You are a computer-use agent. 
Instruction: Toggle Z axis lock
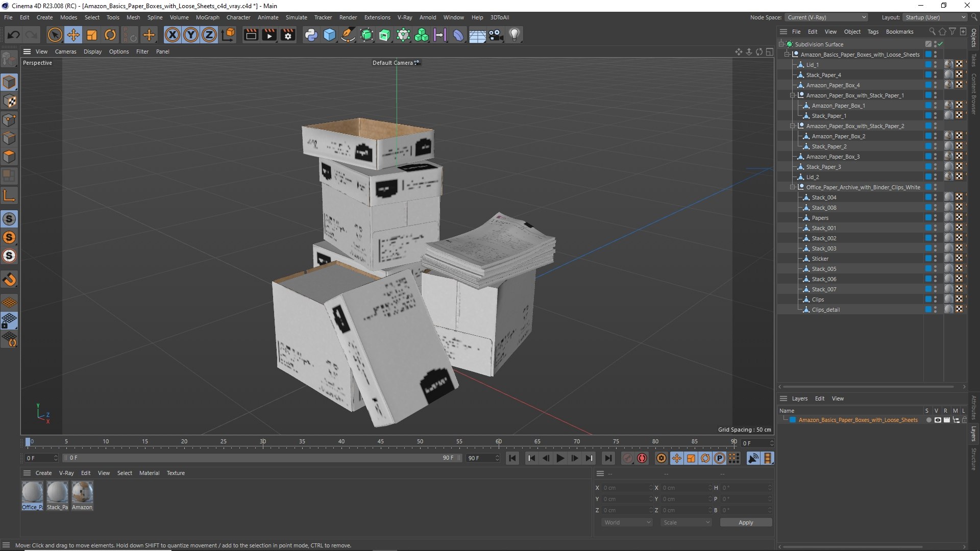tap(209, 35)
